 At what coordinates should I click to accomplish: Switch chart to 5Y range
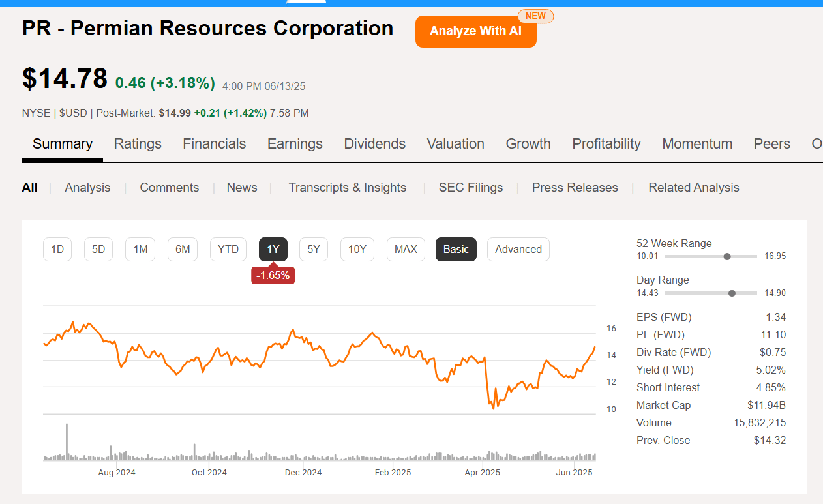tap(313, 249)
